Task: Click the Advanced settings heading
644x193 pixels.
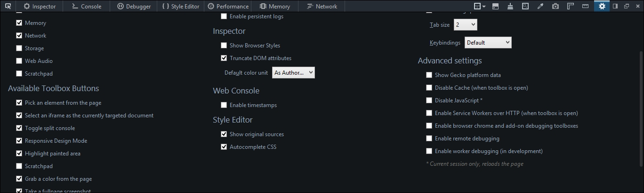Action: pos(450,61)
